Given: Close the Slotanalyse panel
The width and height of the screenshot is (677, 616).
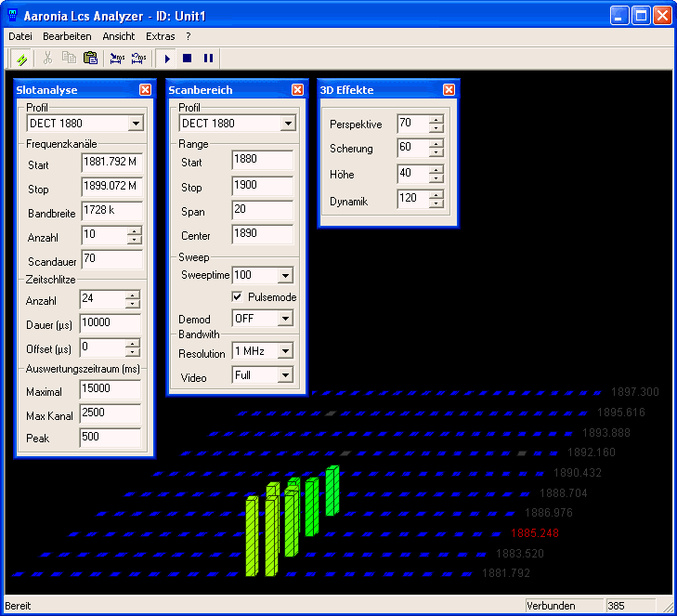Looking at the screenshot, I should tap(146, 89).
